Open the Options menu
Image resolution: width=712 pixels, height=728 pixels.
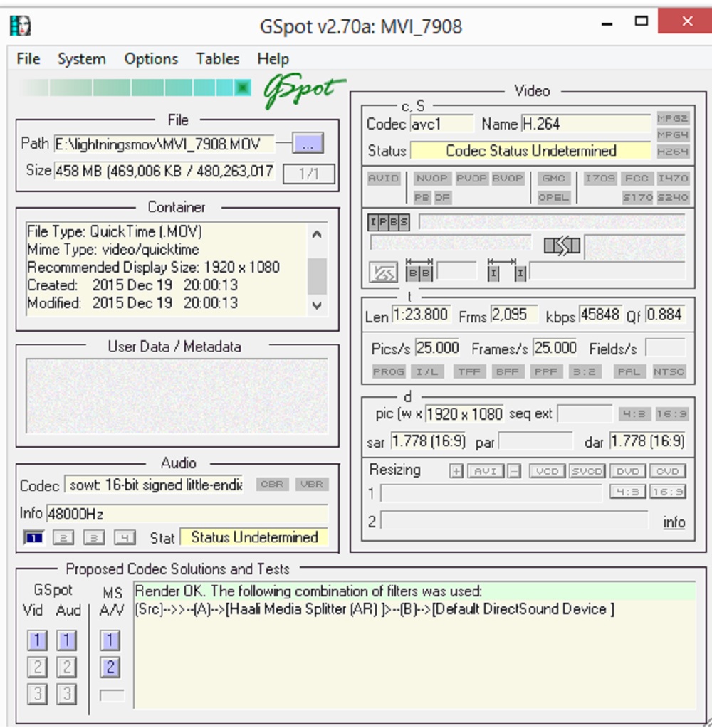(151, 59)
